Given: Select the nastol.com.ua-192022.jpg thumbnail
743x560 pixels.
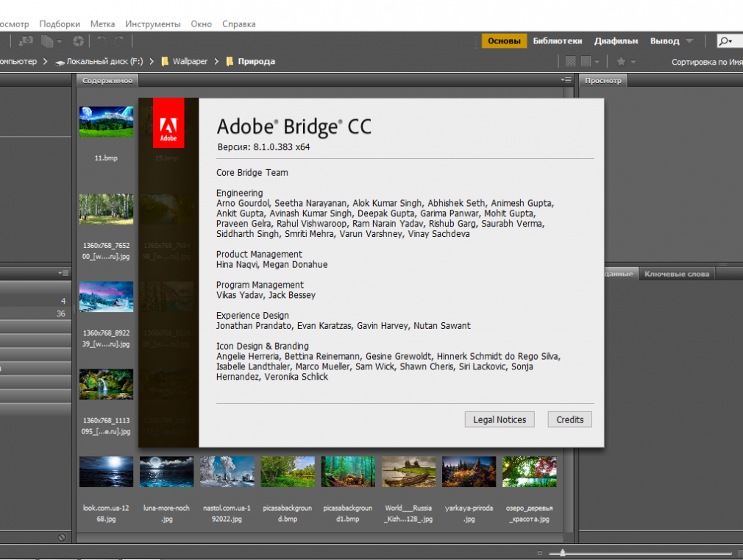Looking at the screenshot, I should (x=227, y=472).
